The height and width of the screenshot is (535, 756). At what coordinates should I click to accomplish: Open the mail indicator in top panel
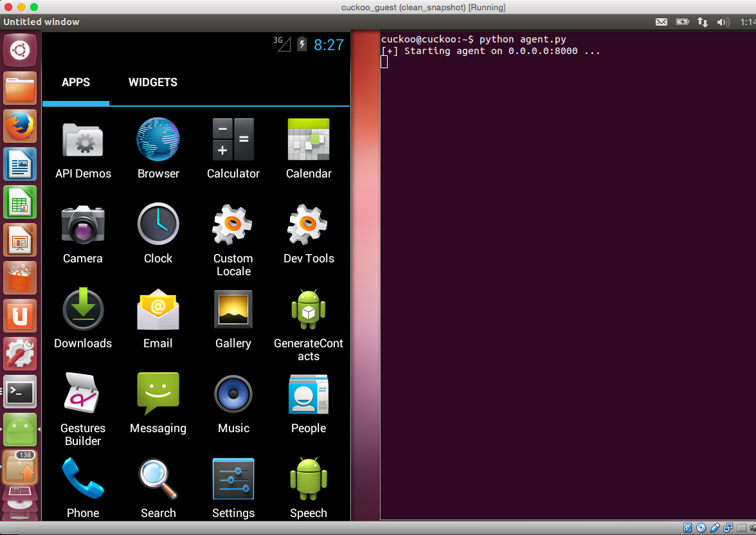[x=661, y=22]
